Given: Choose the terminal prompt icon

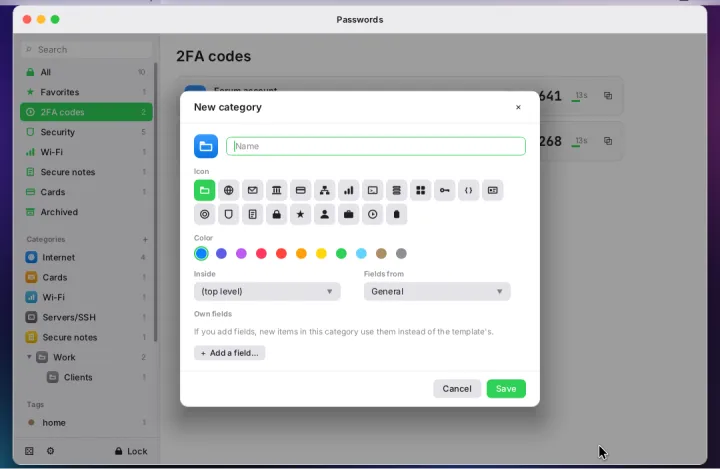Looking at the screenshot, I should tap(372, 190).
